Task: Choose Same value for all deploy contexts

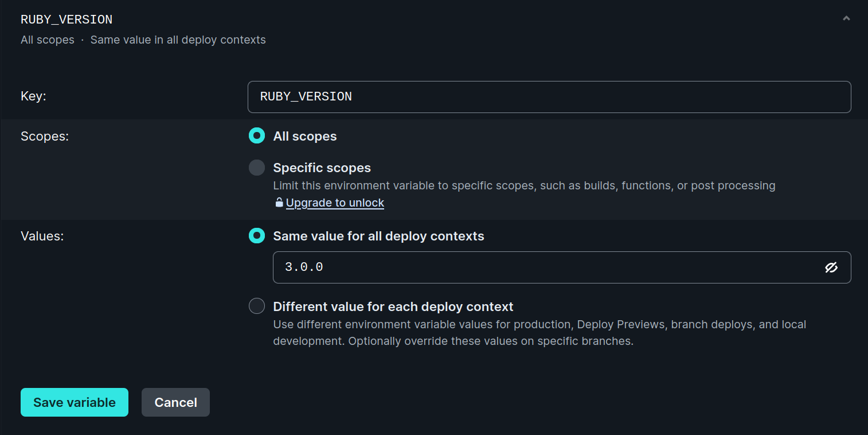Action: (256, 235)
